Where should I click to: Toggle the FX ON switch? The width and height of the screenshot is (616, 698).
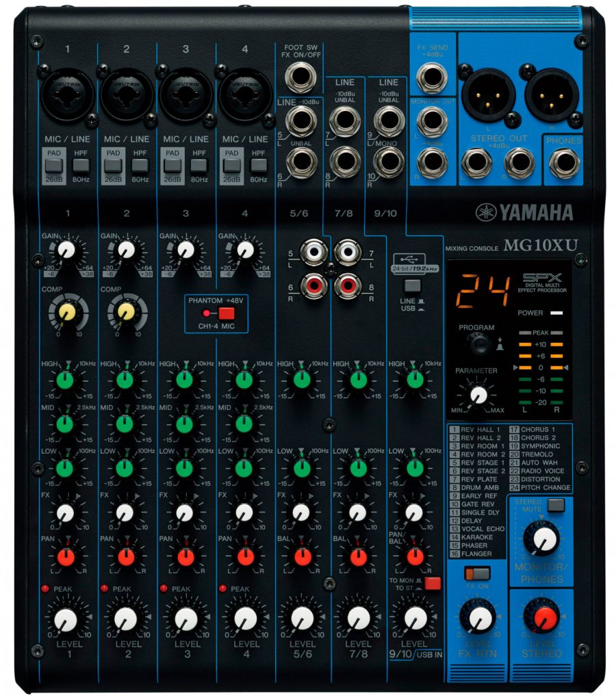click(477, 573)
